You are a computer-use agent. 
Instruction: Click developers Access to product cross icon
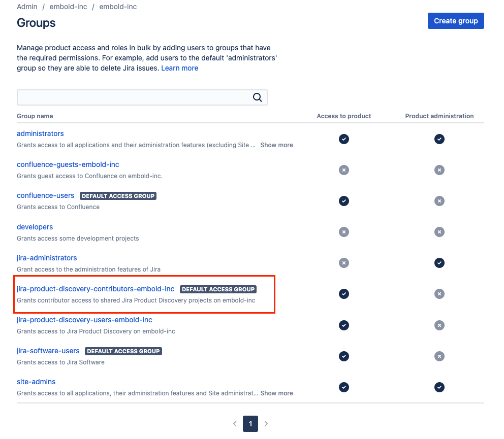[x=343, y=232]
